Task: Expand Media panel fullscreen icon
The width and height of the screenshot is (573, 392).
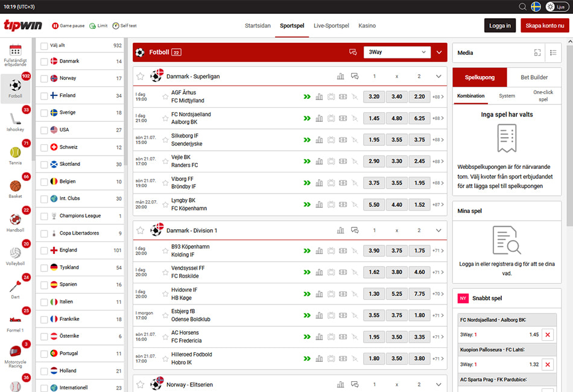Action: pos(537,52)
